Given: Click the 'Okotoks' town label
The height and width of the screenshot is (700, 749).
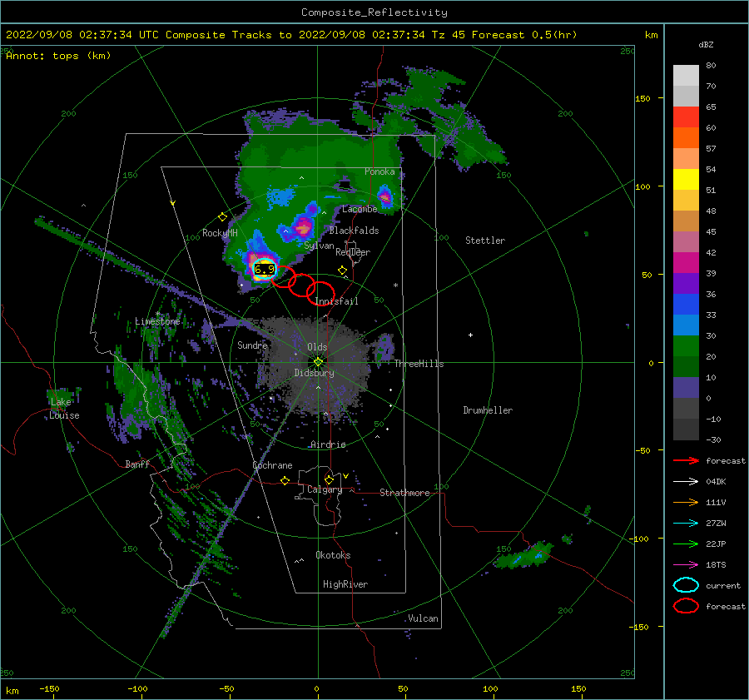Looking at the screenshot, I should tap(333, 555).
